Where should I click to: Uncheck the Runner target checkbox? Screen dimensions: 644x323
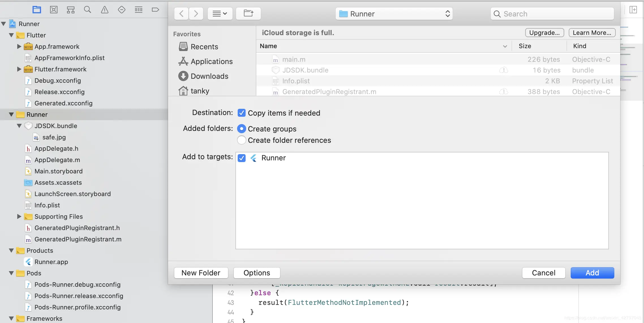coord(241,158)
